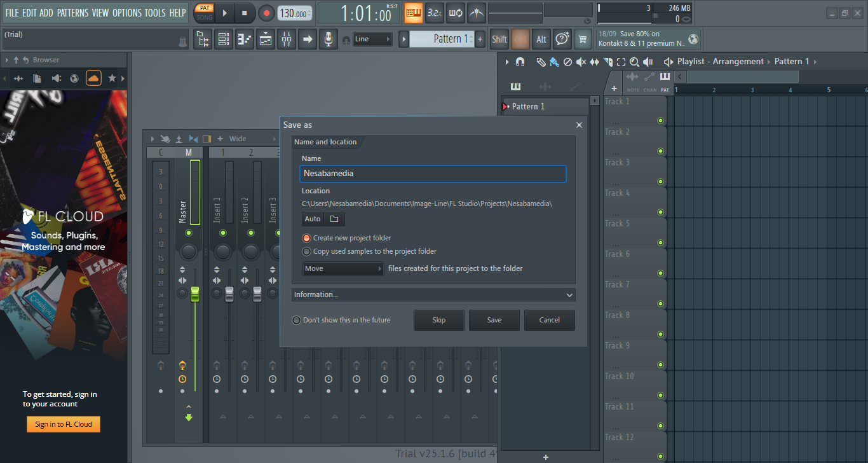
Task: Open the Piano roll view
Action: pos(245,39)
